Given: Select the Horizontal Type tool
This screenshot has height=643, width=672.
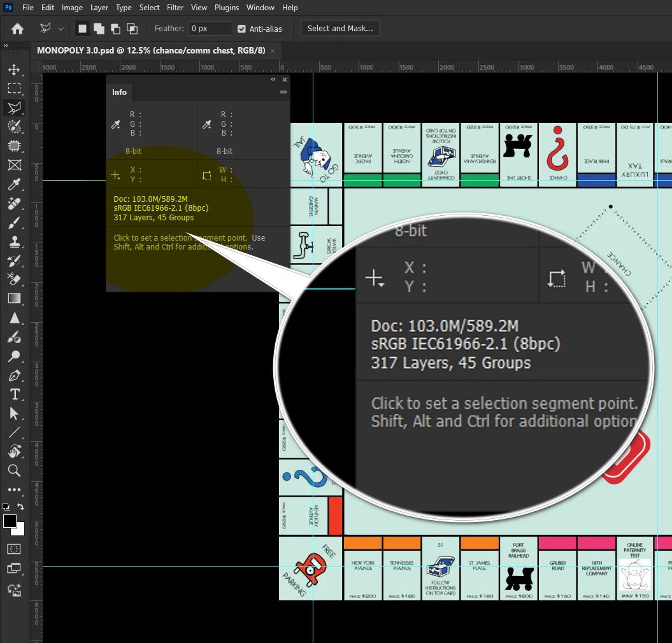Looking at the screenshot, I should coord(14,394).
